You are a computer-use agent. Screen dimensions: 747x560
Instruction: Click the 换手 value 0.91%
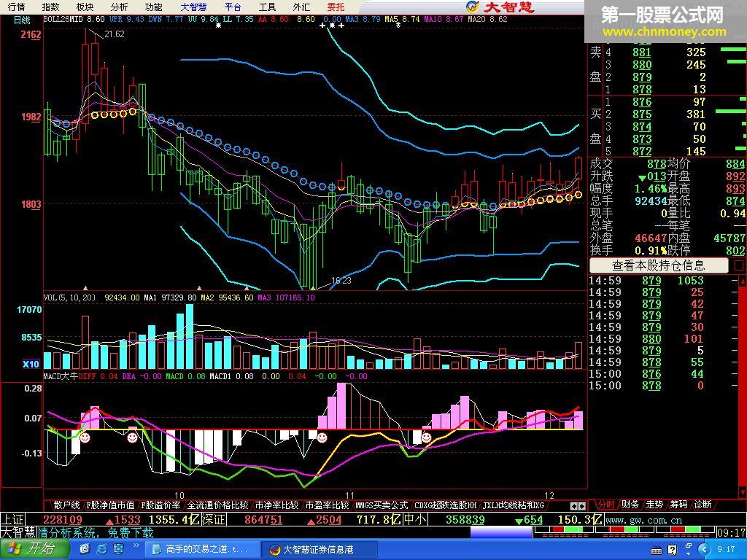click(x=651, y=251)
